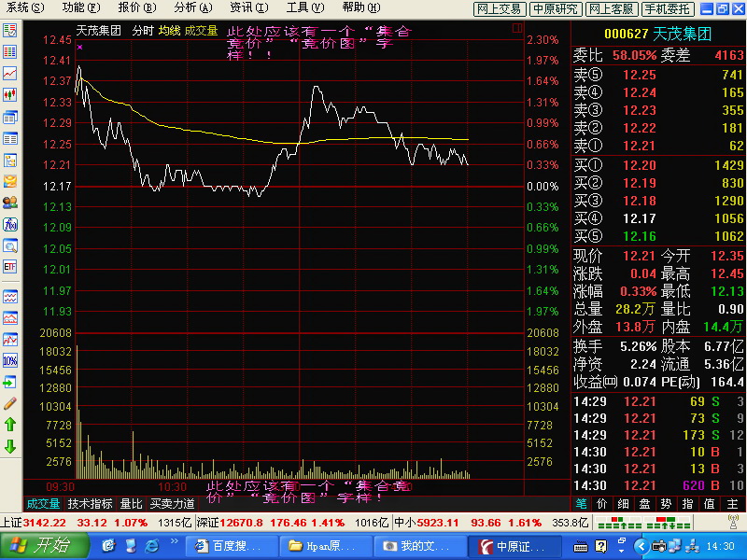Viewport: 747px width, 560px height.
Task: Click the ETF sidebar icon
Action: [10, 267]
